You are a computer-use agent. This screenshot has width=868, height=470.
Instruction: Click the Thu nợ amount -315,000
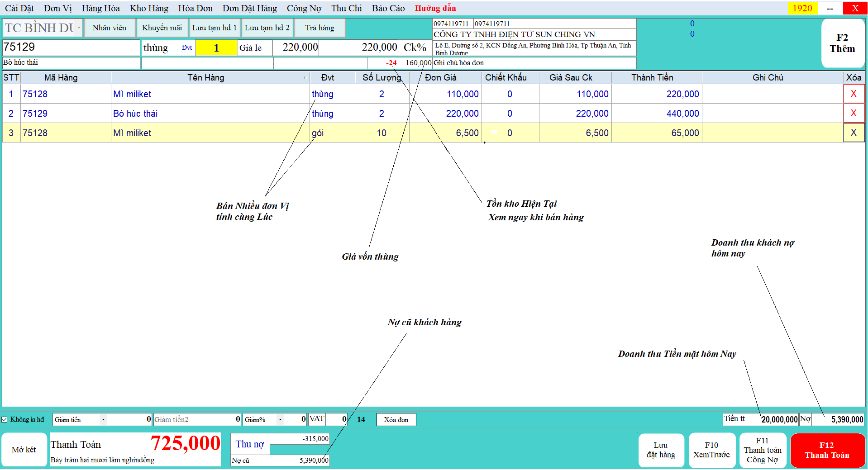point(300,439)
